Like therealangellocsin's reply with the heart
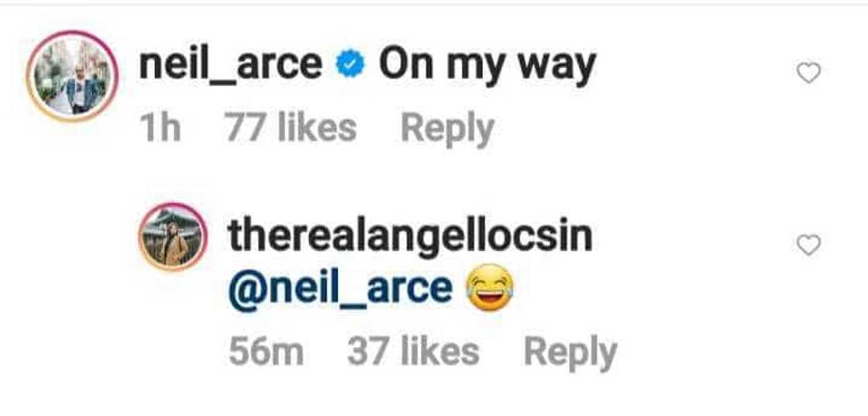This screenshot has height=416, width=868. (x=808, y=246)
